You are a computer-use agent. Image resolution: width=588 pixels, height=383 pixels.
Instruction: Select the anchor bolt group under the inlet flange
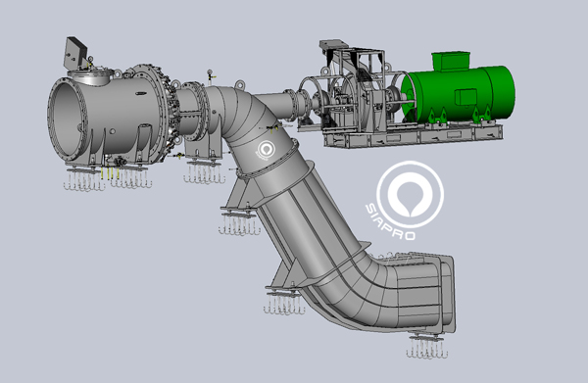pyautogui.click(x=83, y=179)
